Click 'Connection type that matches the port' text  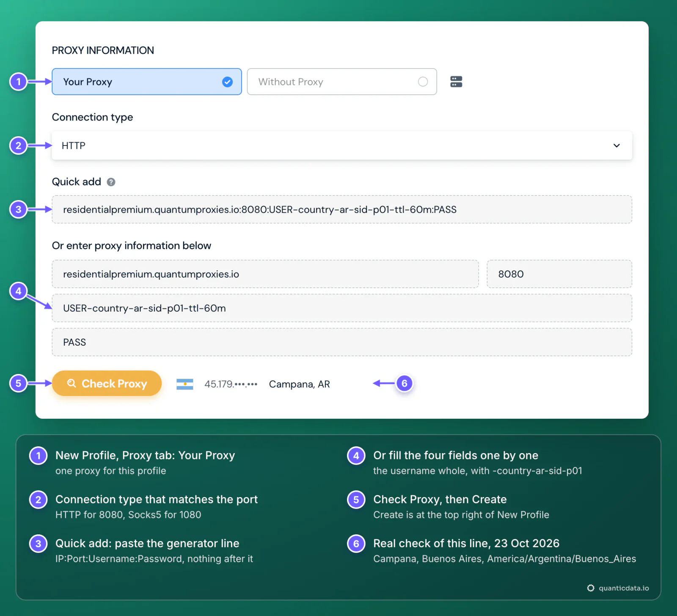point(157,499)
